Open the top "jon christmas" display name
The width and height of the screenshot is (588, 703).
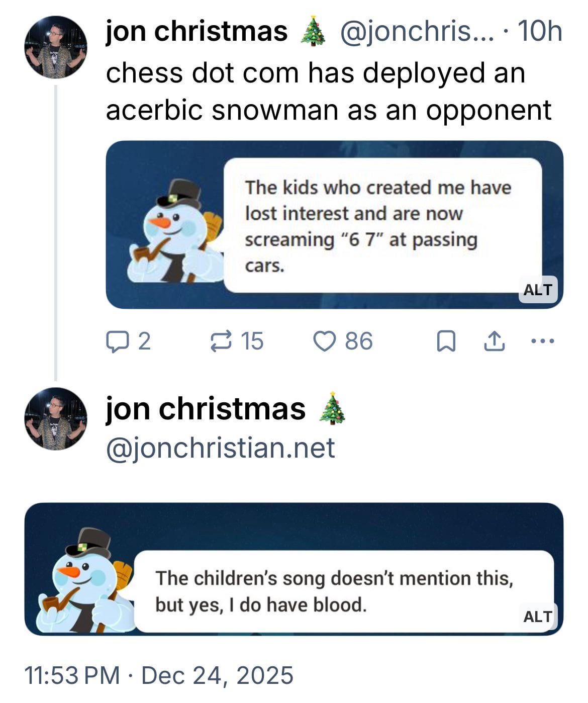tap(197, 31)
